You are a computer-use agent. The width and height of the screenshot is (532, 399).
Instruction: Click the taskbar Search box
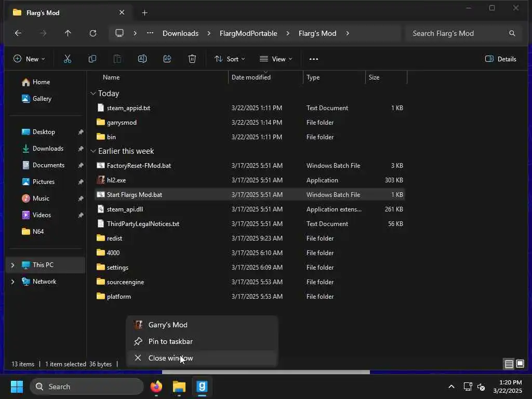pos(87,387)
